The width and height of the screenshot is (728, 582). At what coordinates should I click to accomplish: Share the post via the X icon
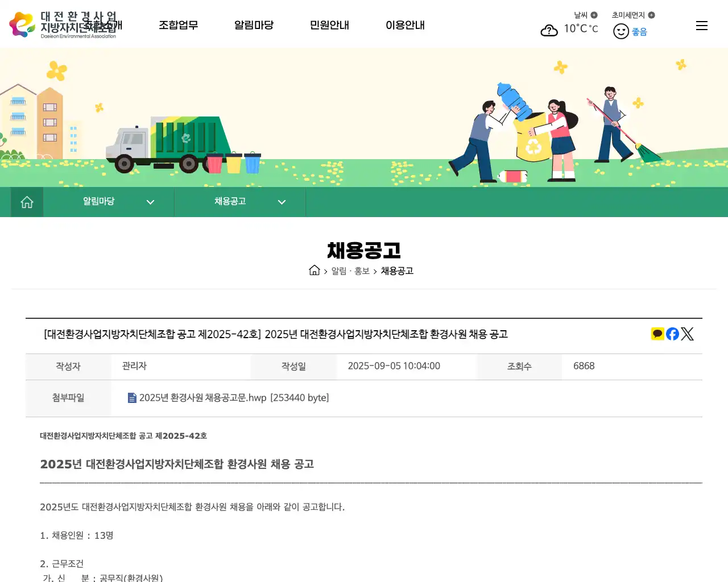pyautogui.click(x=687, y=334)
